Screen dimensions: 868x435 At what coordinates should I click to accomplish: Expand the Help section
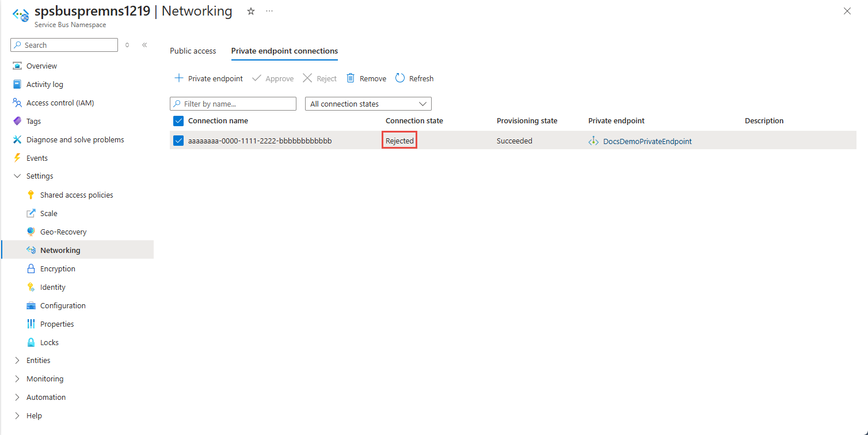coord(17,415)
